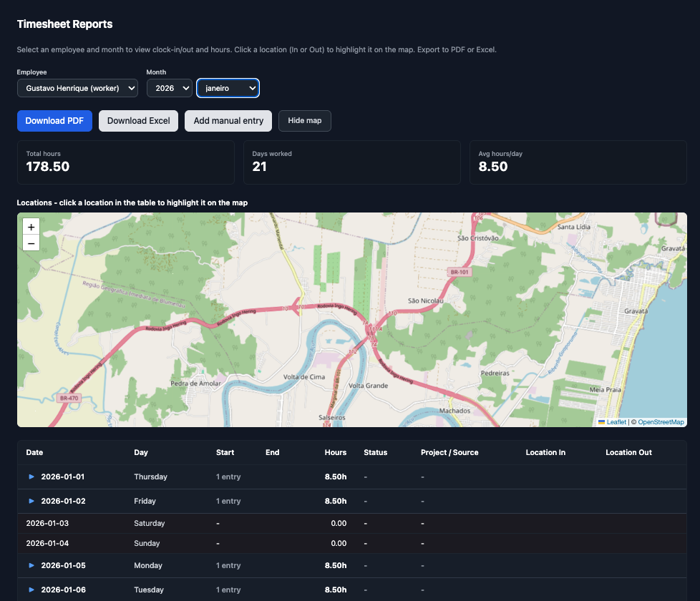
Task: Click the Total hours summary card
Action: [x=125, y=162]
